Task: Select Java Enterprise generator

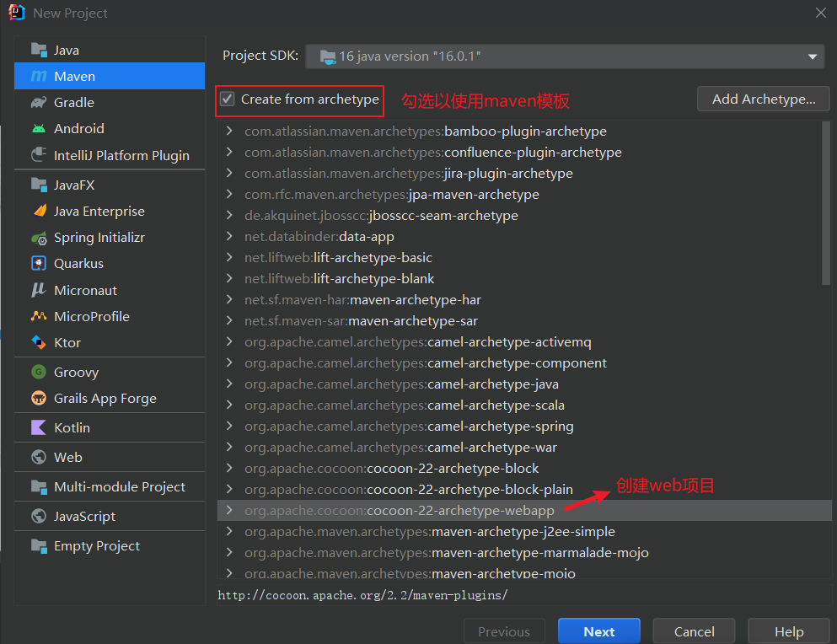Action: [x=110, y=211]
